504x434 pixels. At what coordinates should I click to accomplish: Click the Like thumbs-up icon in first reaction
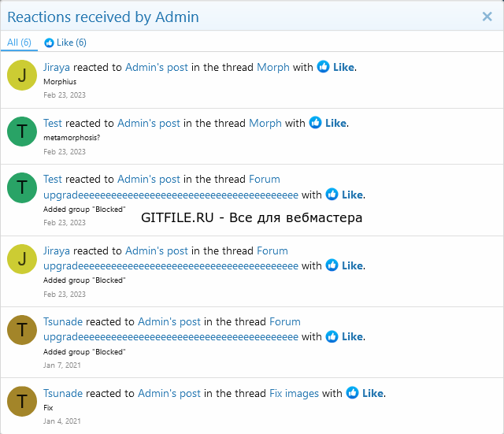323,66
